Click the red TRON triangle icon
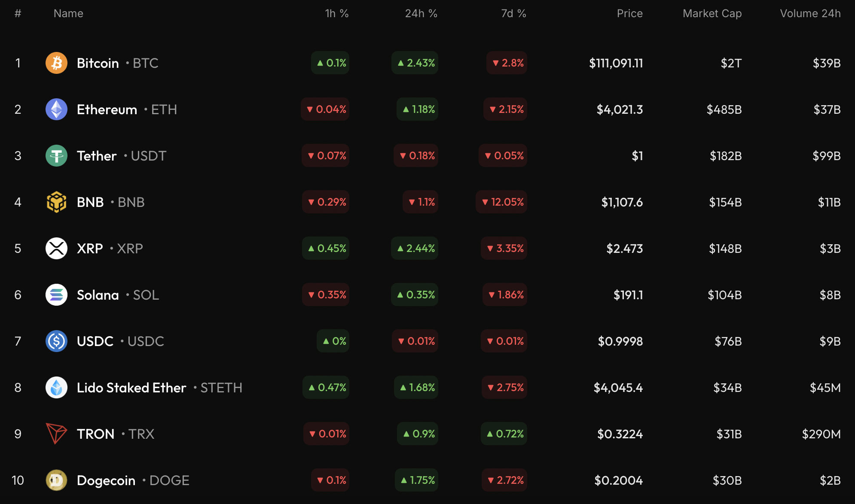Viewport: 855px width, 504px height. [56, 434]
